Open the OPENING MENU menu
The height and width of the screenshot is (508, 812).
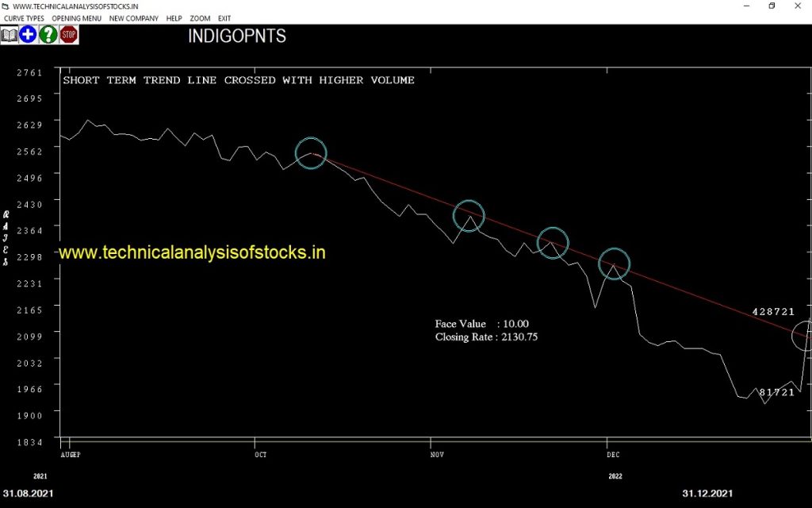(x=77, y=18)
